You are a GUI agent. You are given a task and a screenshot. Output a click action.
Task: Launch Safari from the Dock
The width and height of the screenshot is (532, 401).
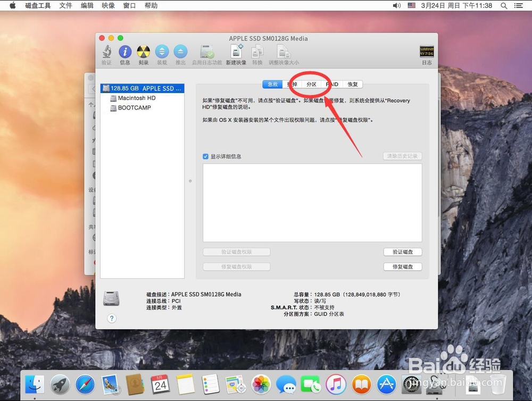coord(85,385)
